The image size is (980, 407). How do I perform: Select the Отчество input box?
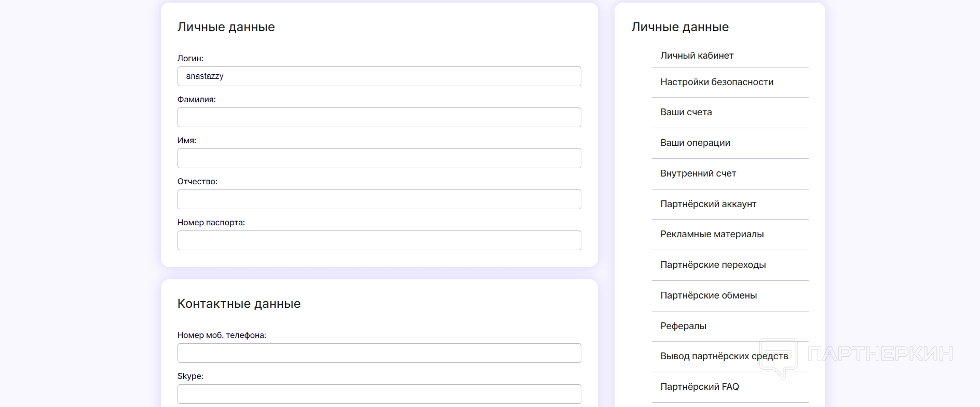tap(379, 199)
